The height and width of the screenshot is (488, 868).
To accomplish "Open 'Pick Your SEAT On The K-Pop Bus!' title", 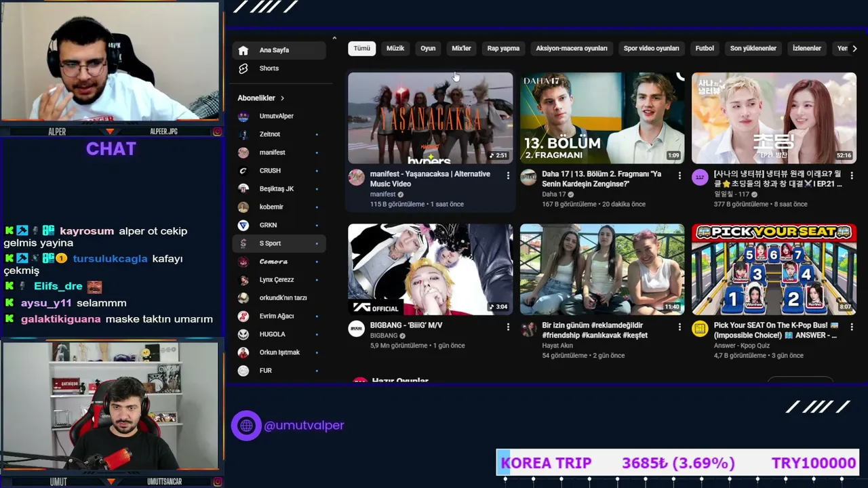I will (776, 330).
